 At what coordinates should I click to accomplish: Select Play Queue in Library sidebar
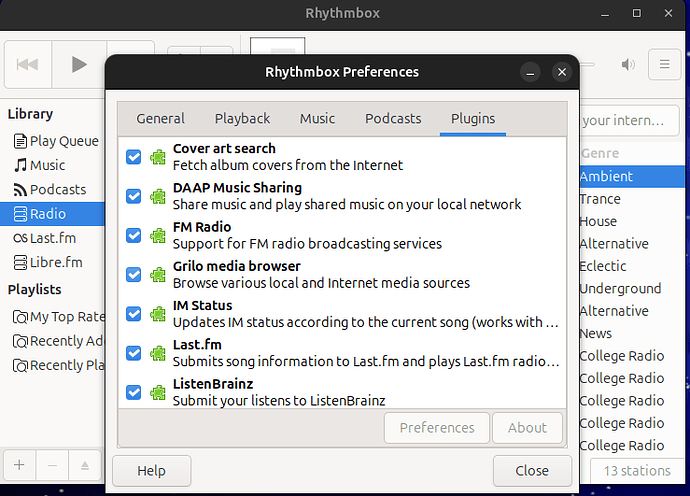tap(63, 141)
